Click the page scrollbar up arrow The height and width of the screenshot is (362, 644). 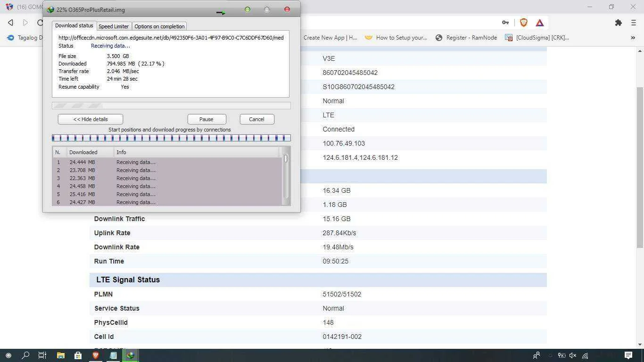click(640, 51)
